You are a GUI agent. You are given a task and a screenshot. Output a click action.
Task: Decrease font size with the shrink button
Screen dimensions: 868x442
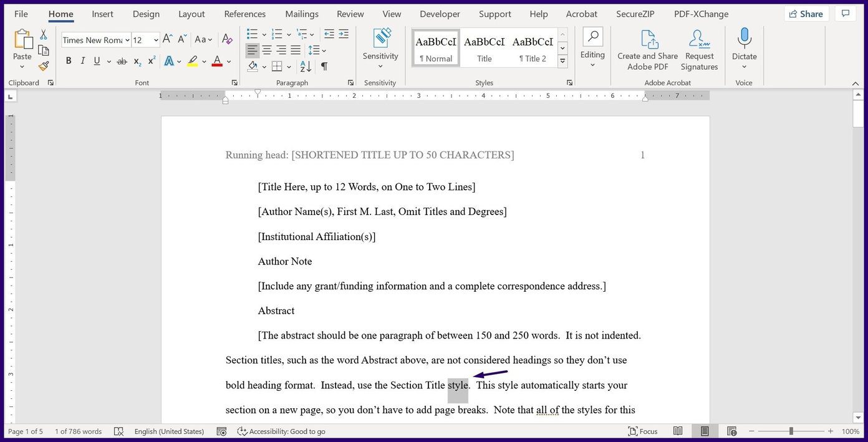(182, 39)
